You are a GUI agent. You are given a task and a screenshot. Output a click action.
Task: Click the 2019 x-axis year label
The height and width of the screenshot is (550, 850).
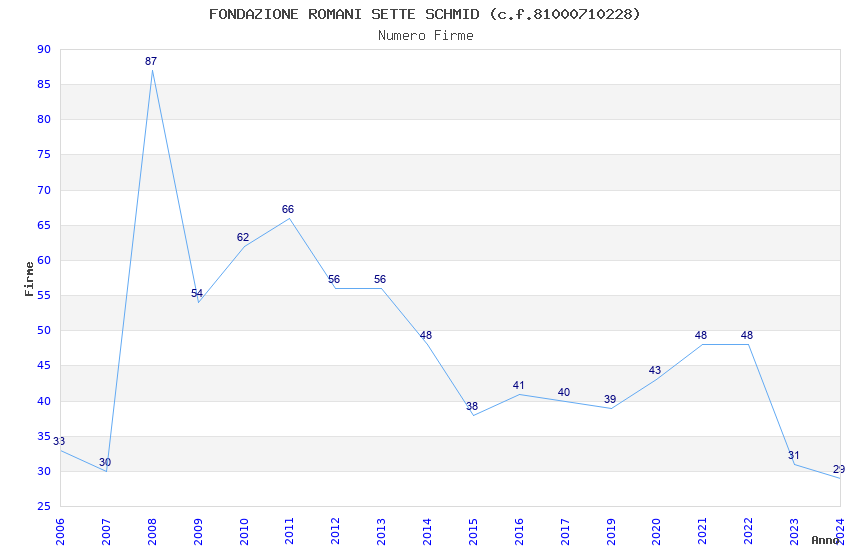coord(611,531)
